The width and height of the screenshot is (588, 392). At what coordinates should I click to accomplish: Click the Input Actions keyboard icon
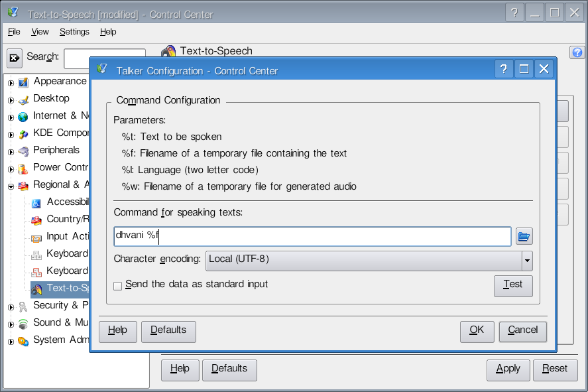click(x=36, y=237)
